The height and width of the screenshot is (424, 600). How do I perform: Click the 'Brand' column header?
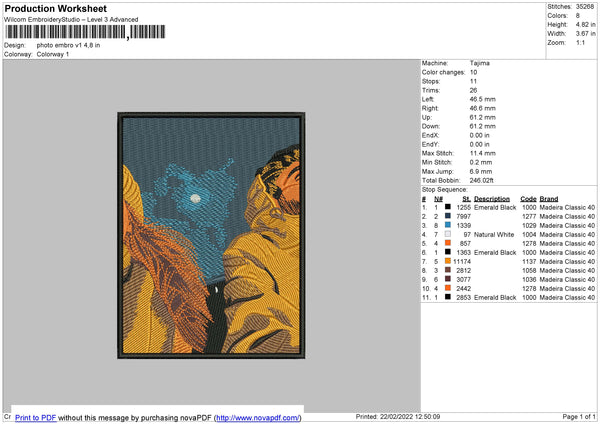[549, 199]
